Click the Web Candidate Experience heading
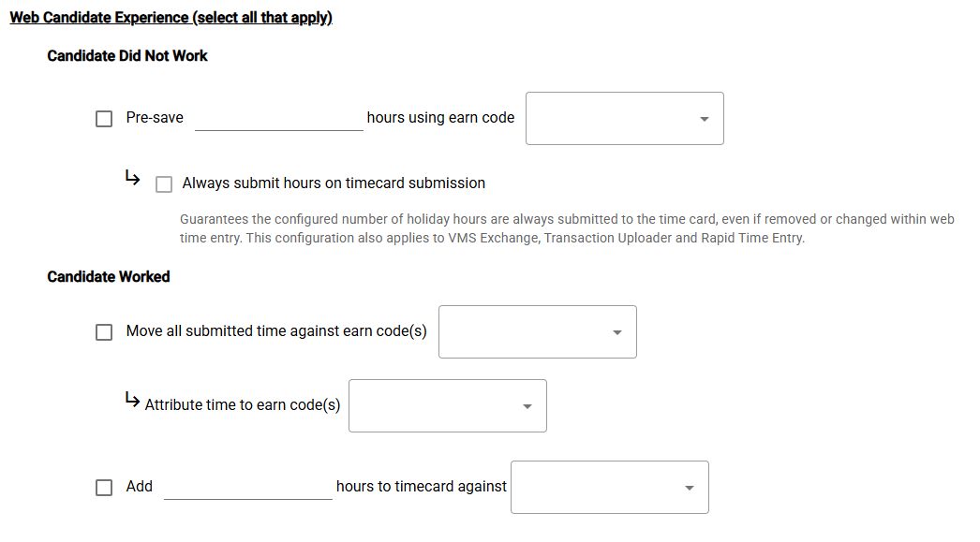Screen dimensions: 980x542 coord(171,18)
